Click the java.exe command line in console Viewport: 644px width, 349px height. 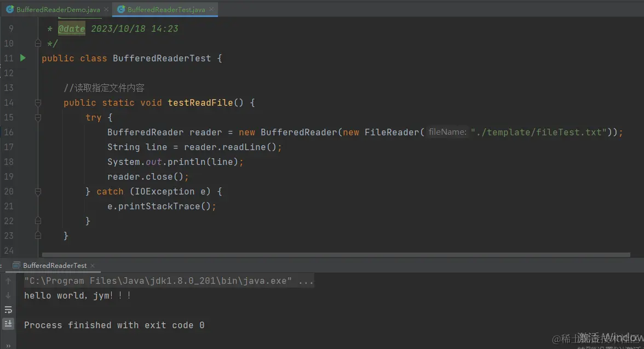coord(169,281)
